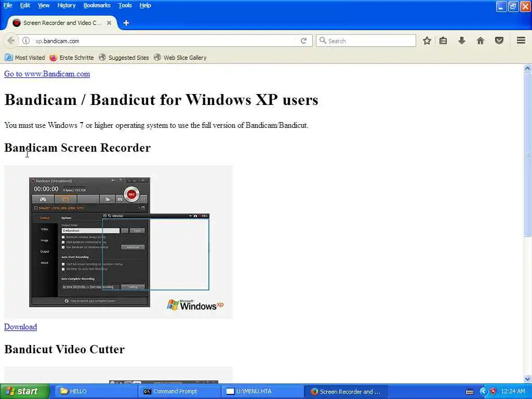Open the Help menu
Viewport: 532px width, 399px height.
pyautogui.click(x=145, y=5)
